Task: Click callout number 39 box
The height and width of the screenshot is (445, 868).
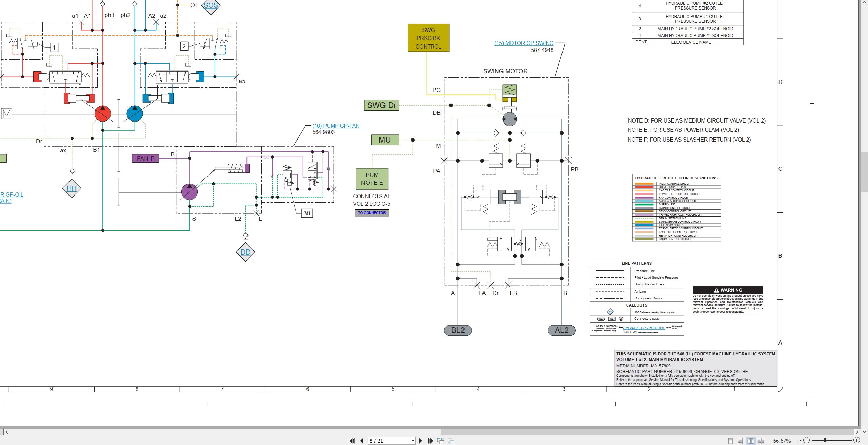Action: (x=307, y=213)
